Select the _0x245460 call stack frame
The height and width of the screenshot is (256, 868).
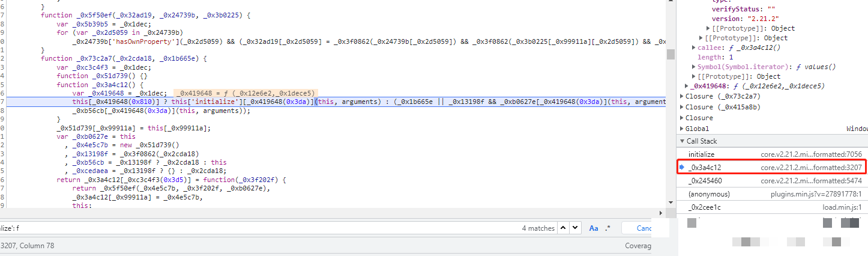click(x=705, y=181)
